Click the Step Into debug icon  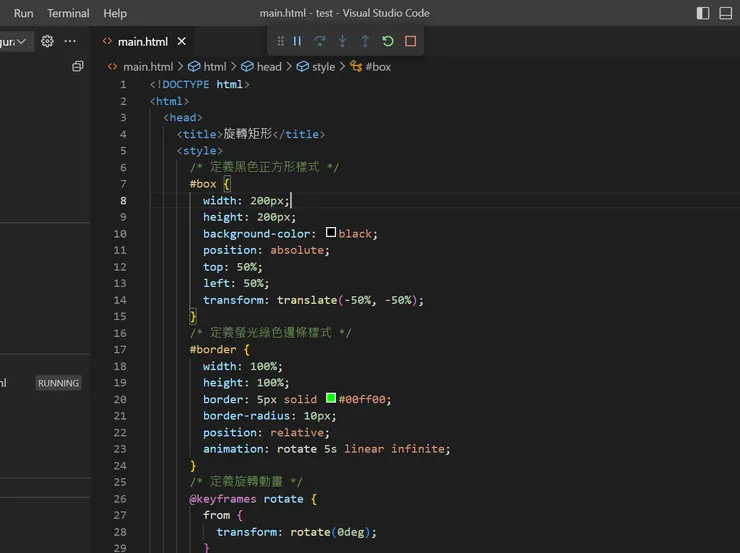pyautogui.click(x=343, y=41)
